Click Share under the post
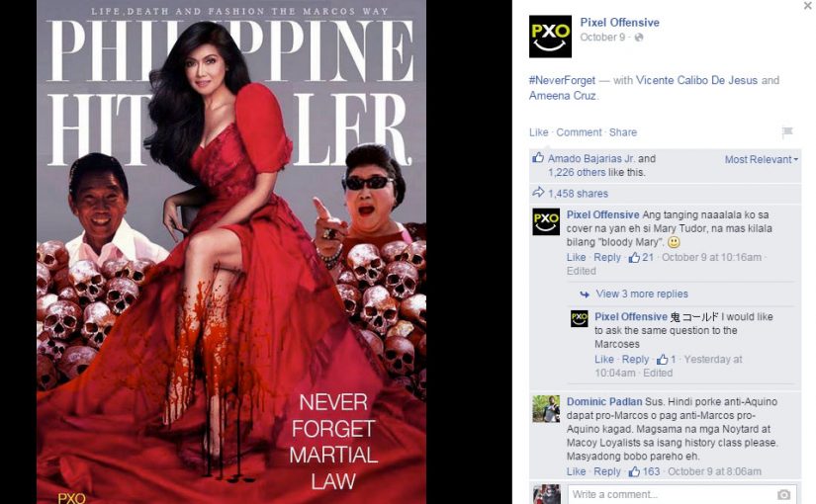This screenshot has width=816, height=504. click(623, 132)
